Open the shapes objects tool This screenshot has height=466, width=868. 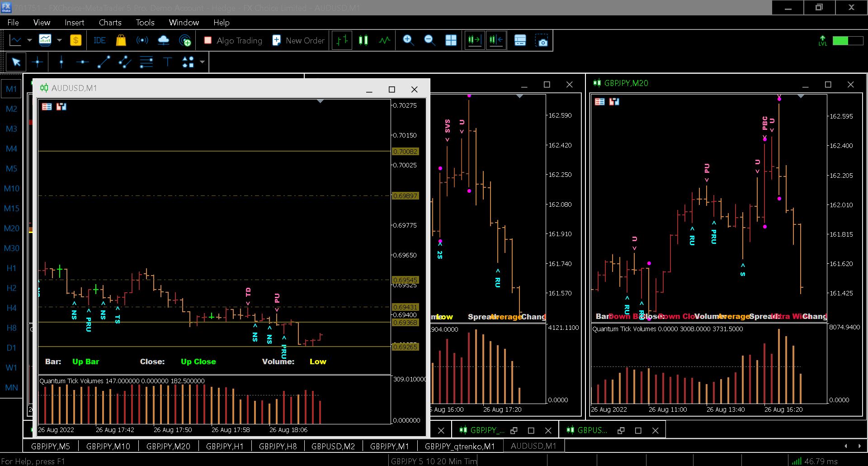188,62
